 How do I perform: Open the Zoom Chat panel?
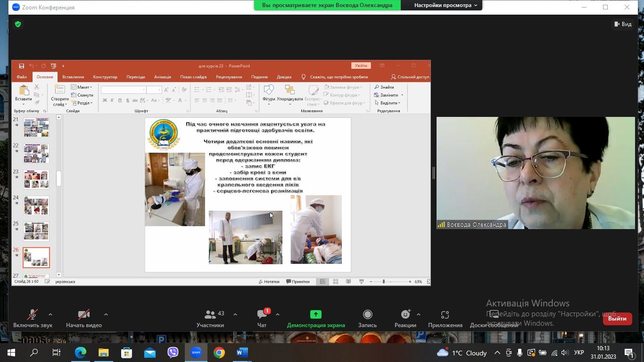click(262, 315)
